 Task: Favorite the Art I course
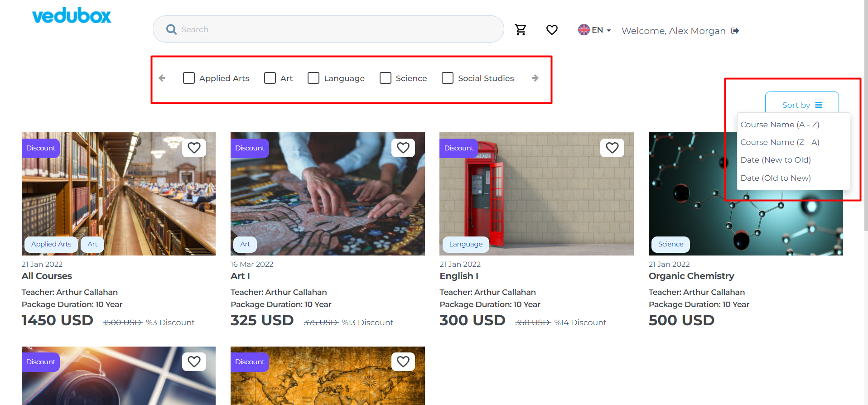click(x=403, y=148)
